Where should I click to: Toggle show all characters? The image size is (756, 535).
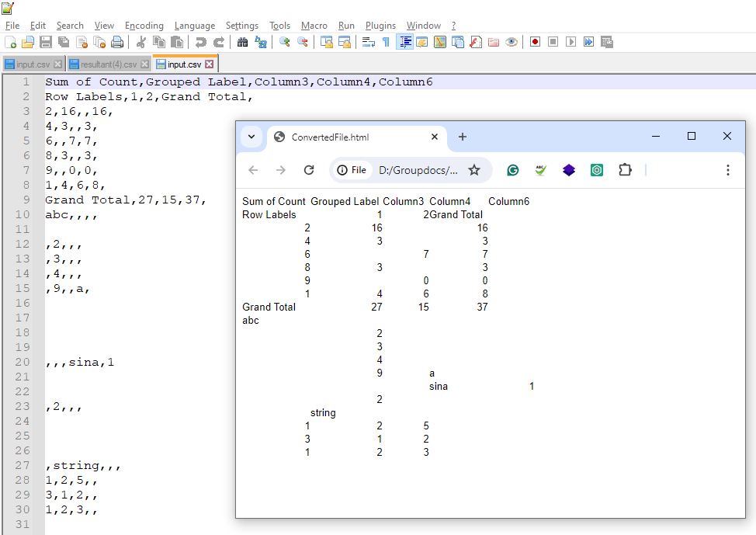[384, 41]
